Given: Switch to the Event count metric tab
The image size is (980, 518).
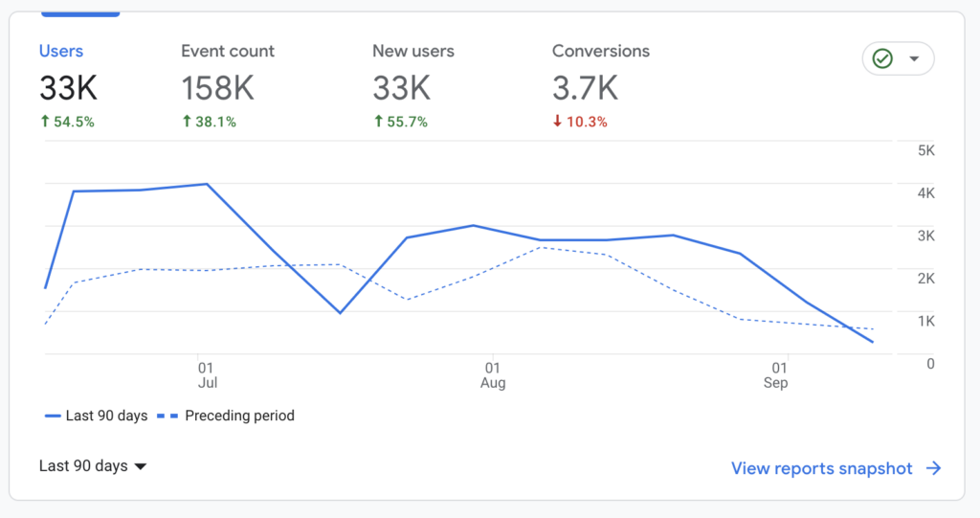Looking at the screenshot, I should pyautogui.click(x=228, y=52).
